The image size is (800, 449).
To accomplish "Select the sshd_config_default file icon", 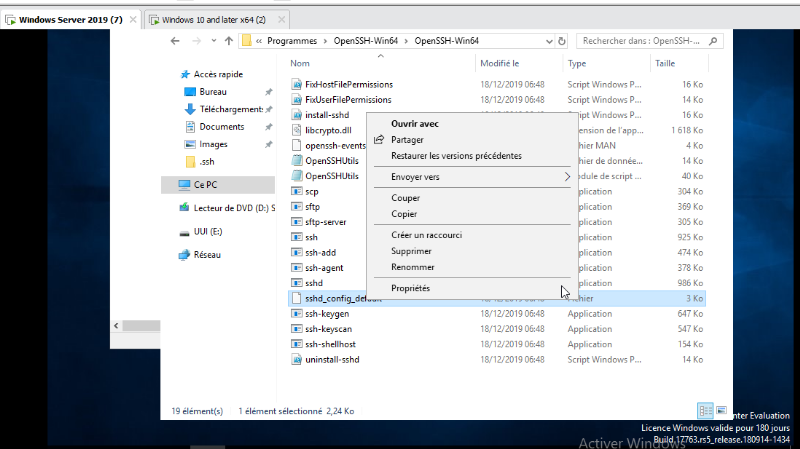I will pyautogui.click(x=296, y=298).
